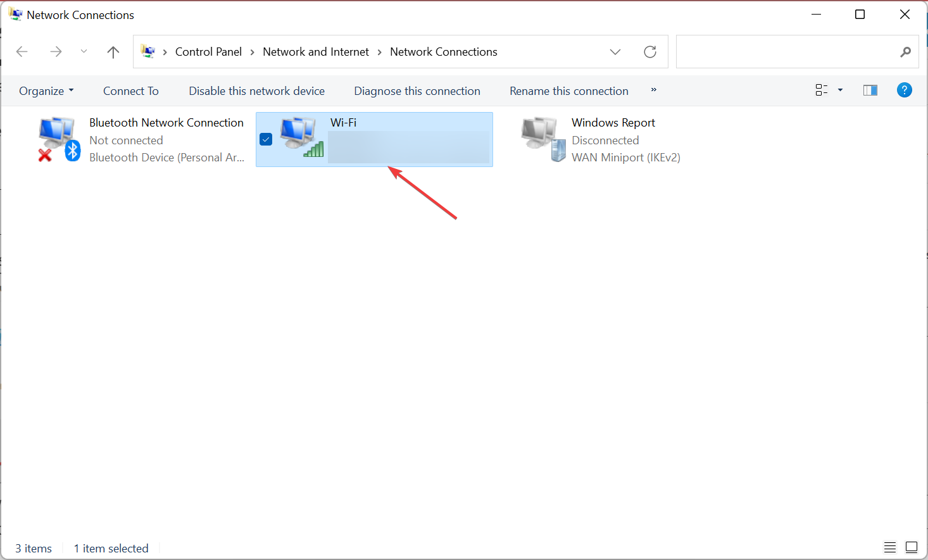Go up one folder level
The width and height of the screenshot is (928, 560).
(x=113, y=52)
